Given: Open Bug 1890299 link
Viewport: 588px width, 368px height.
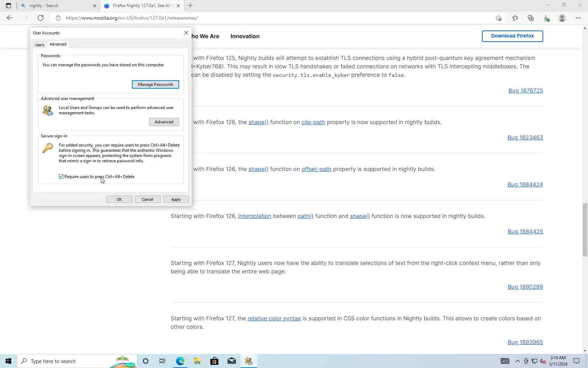Looking at the screenshot, I should point(525,287).
